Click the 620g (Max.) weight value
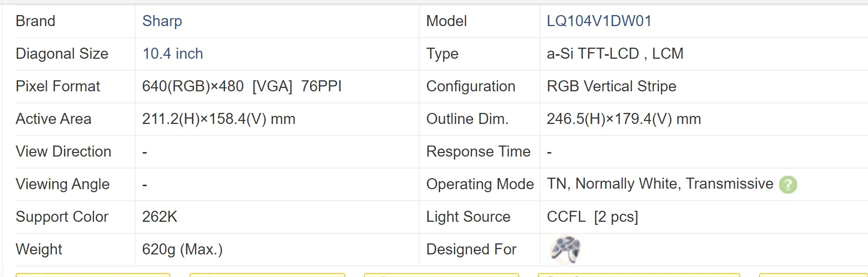868x277 pixels. [x=182, y=249]
